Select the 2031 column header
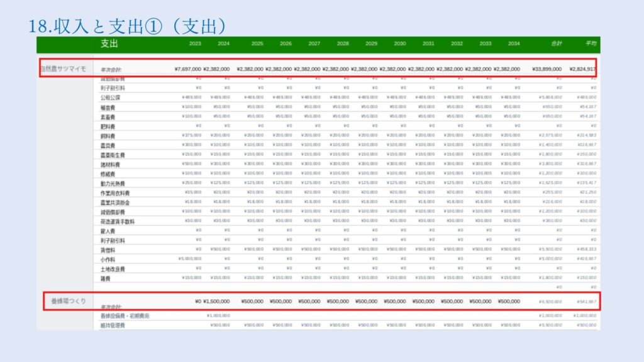Viewport: 644px width, 362px height. [428, 43]
